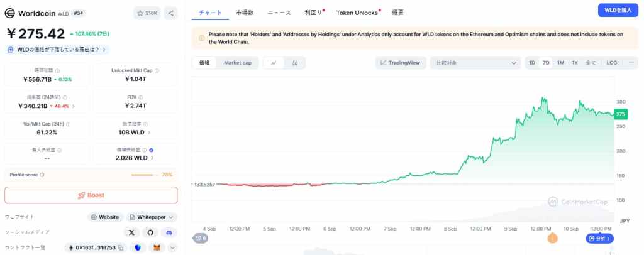Image resolution: width=644 pixels, height=255 pixels.
Task: Open the 分析 analysis button
Action: point(599,238)
